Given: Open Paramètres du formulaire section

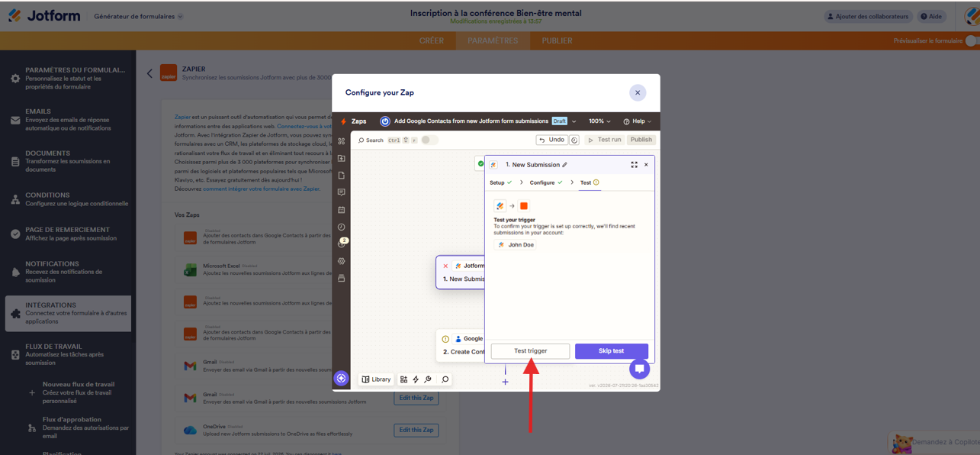Looking at the screenshot, I should (x=68, y=78).
